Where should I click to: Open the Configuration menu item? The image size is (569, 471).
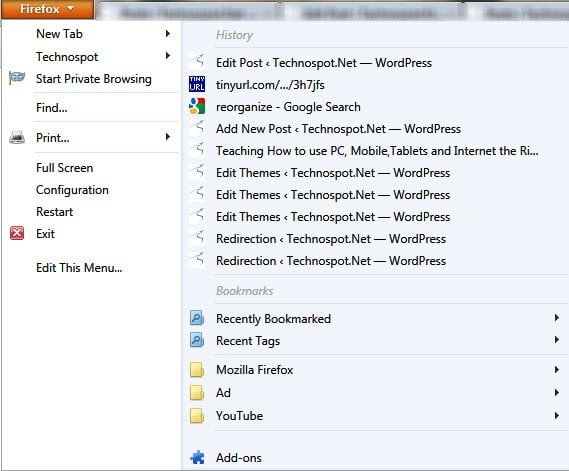(72, 190)
